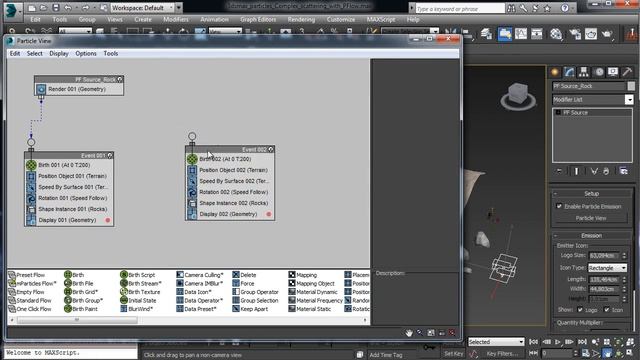This screenshot has width=640, height=360.
Task: Open Particle View Display menu
Action: 59,53
